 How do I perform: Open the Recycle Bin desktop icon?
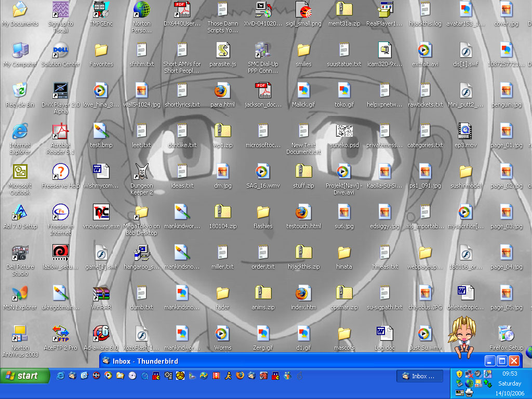(x=20, y=95)
